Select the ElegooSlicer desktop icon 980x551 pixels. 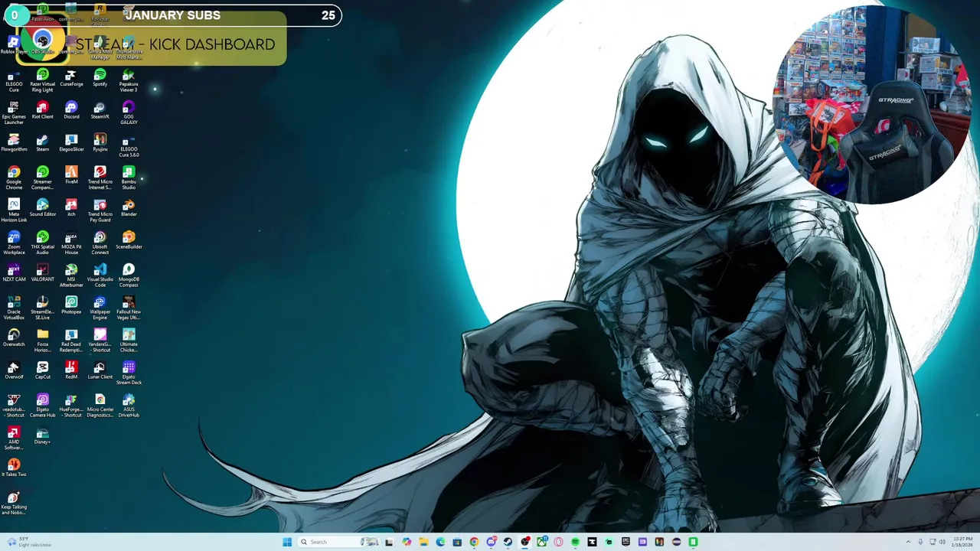tap(71, 143)
